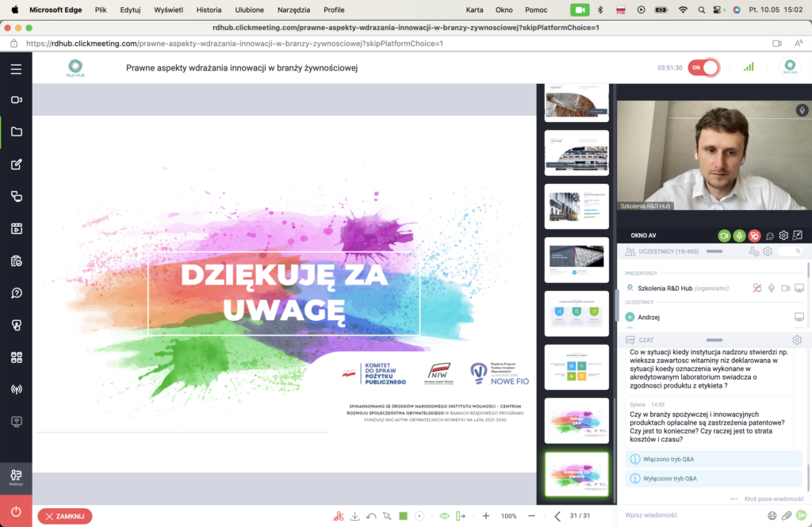Open the chat (CZAT) settings gear
Viewport: 812px width, 527px height.
tap(797, 340)
